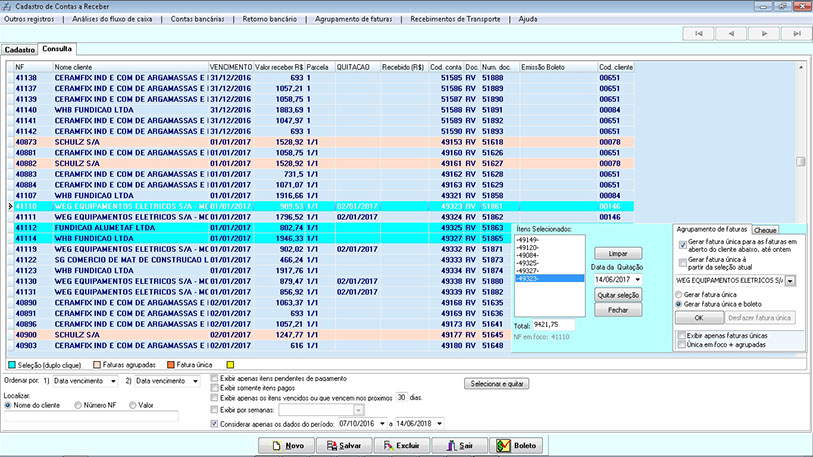Click the previous record arrow button
The image size is (813, 457).
[x=729, y=33]
